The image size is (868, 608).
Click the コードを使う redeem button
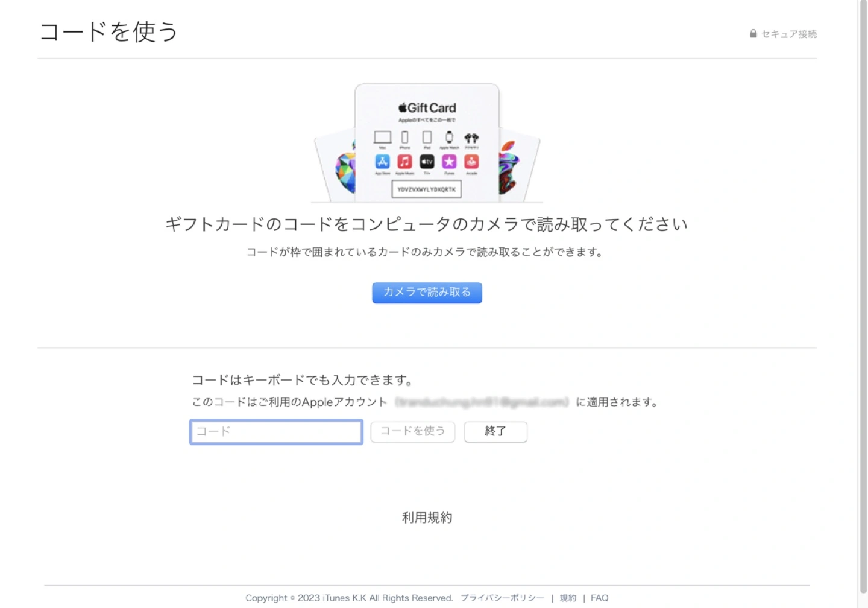coord(412,431)
